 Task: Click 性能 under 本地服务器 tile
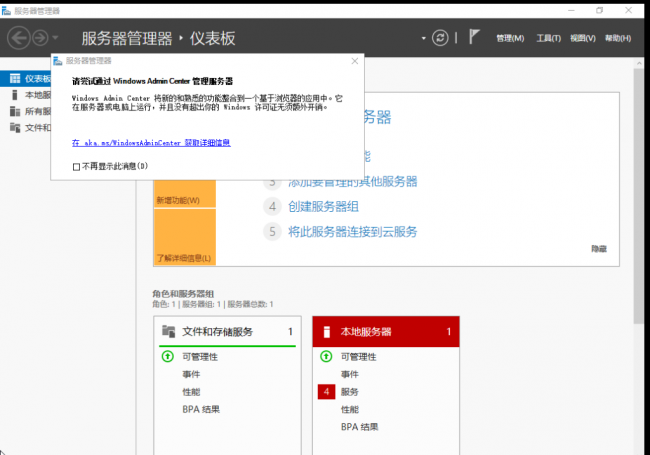(x=350, y=409)
